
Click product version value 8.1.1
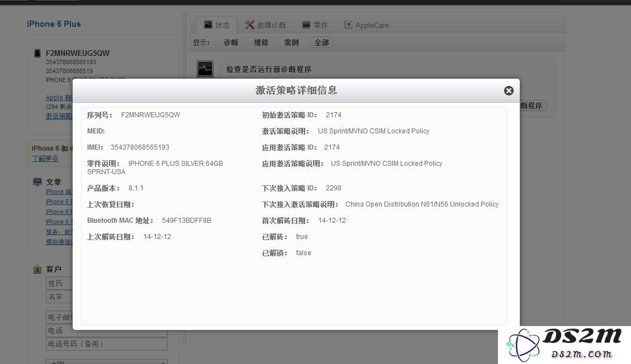(136, 188)
